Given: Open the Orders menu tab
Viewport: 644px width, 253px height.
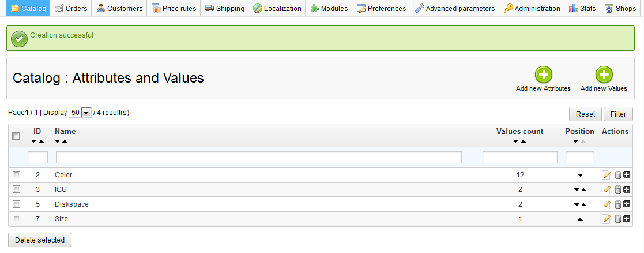Looking at the screenshot, I should click(x=71, y=9).
